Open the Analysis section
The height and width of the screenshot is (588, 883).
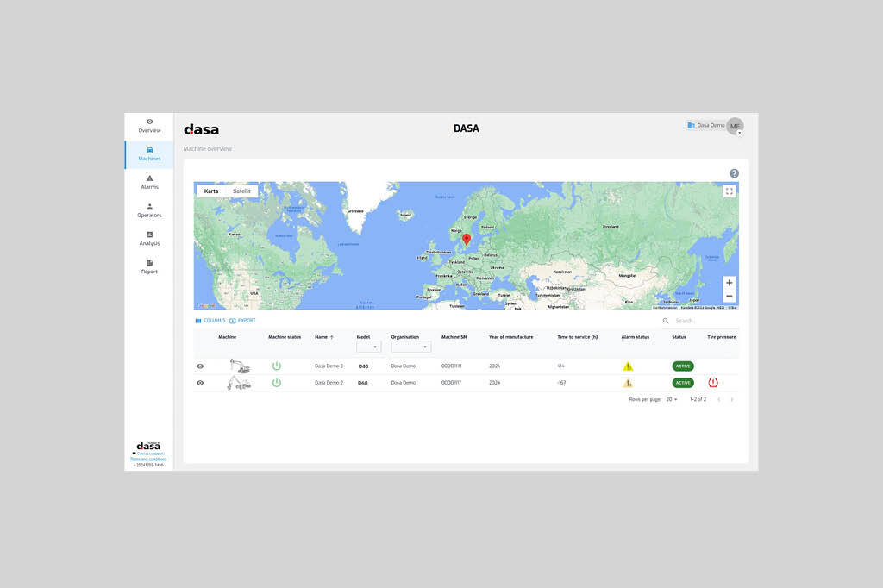[x=149, y=239]
